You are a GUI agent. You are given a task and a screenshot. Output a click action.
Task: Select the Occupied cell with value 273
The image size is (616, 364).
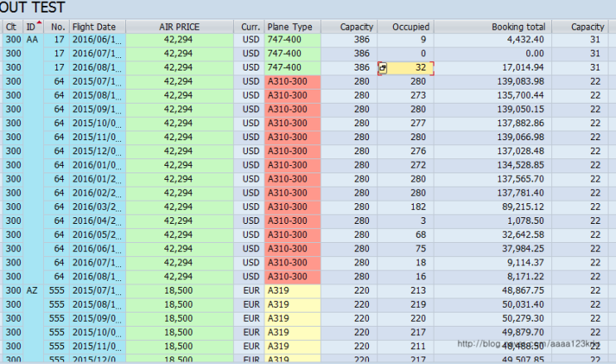point(405,95)
